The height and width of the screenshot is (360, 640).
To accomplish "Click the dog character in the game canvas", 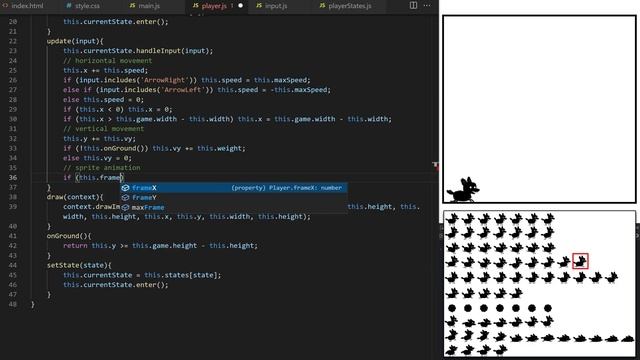I will pyautogui.click(x=463, y=190).
